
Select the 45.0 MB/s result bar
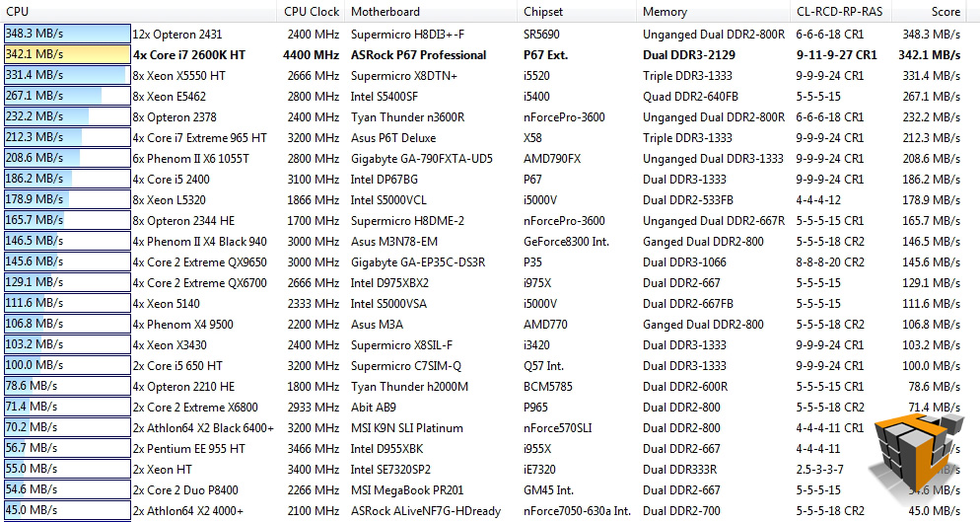[x=67, y=509]
